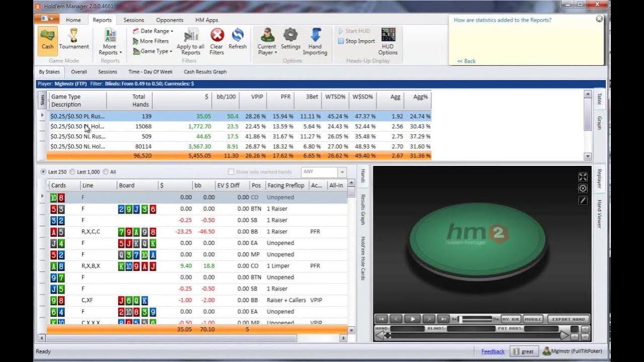
Task: Open Hold'em Hole Cards vertical tab
Action: point(363,258)
